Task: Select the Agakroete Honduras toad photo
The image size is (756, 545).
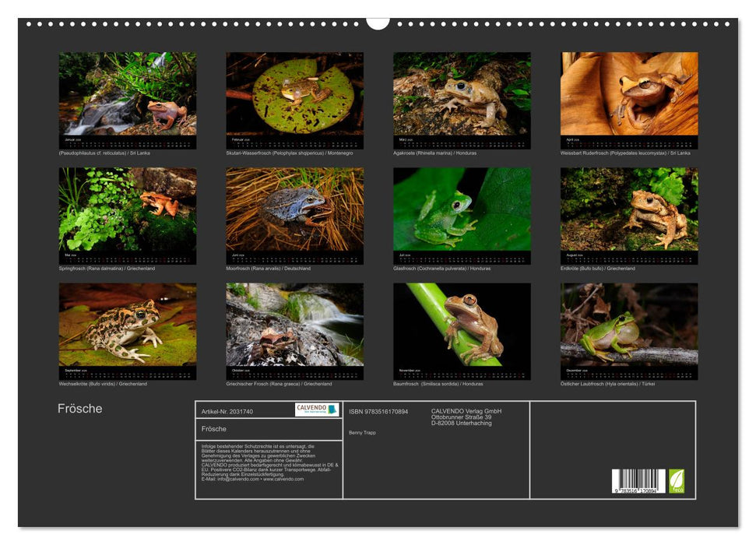Action: click(462, 94)
